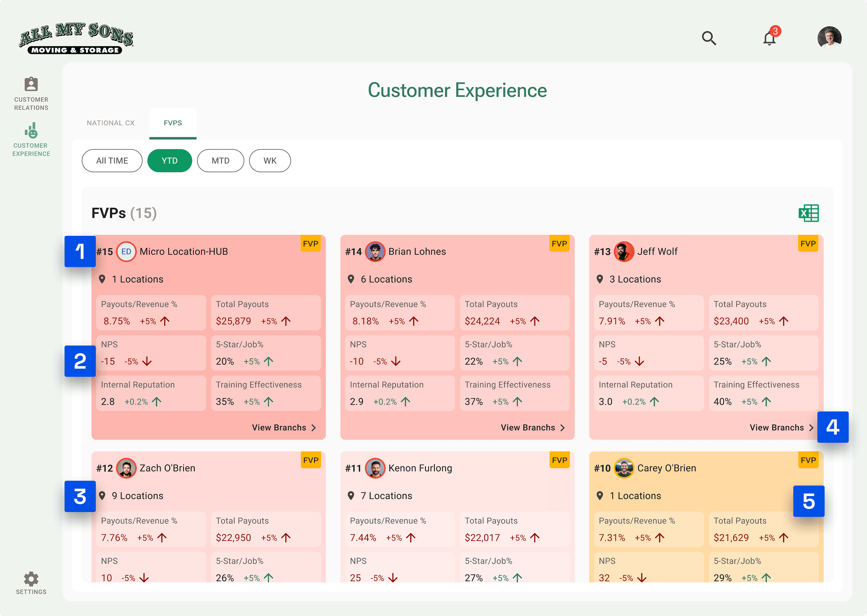Open the user profile avatar
The height and width of the screenshot is (616, 867).
tap(829, 38)
